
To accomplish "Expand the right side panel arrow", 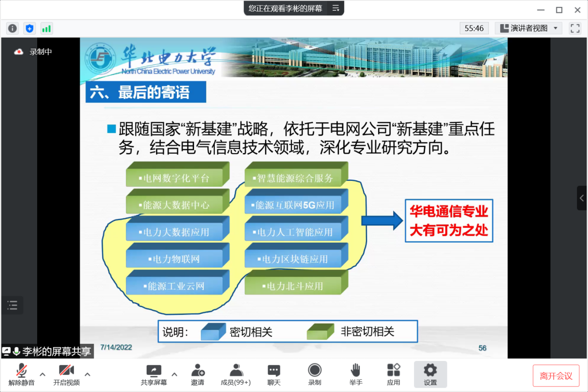I will pos(582,198).
